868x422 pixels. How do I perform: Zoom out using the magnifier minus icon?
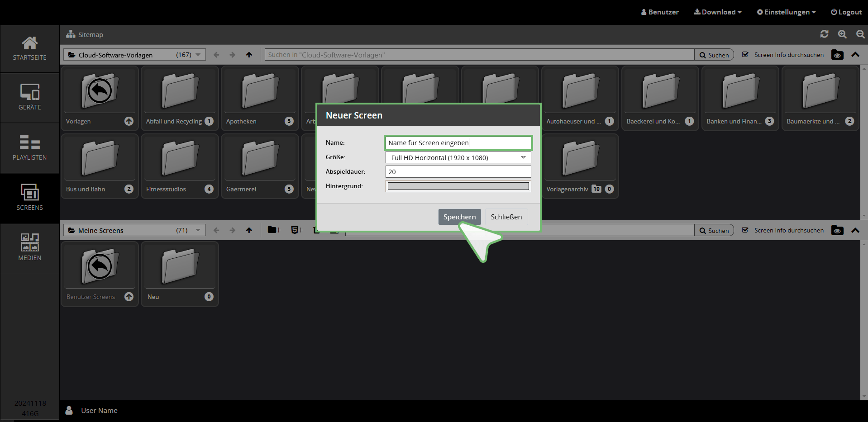pos(860,34)
